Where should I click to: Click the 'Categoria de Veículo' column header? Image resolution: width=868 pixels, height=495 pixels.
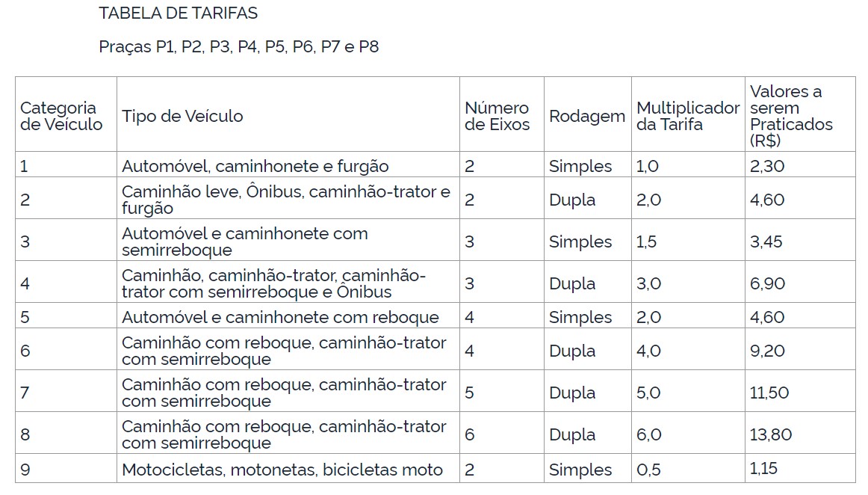[x=61, y=116]
